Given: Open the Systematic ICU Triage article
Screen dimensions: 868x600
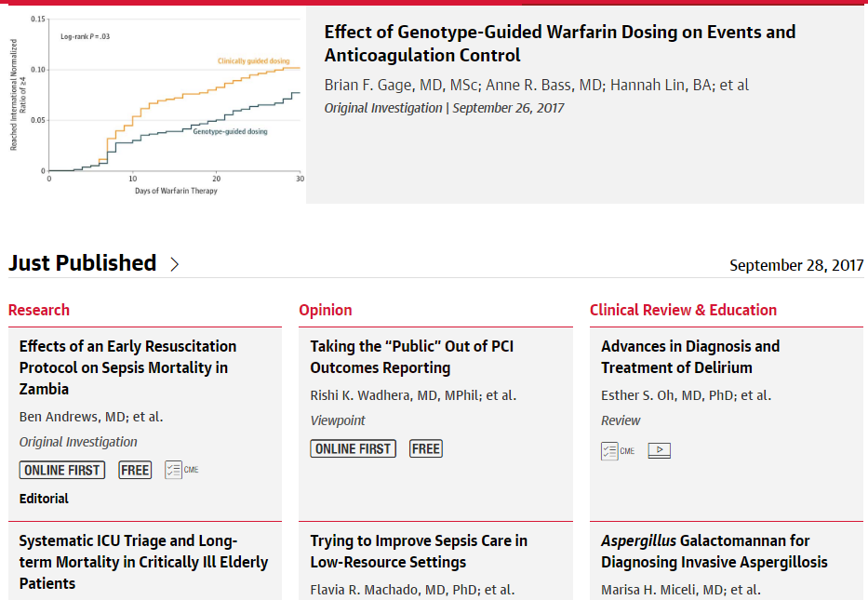Looking at the screenshot, I should (143, 562).
